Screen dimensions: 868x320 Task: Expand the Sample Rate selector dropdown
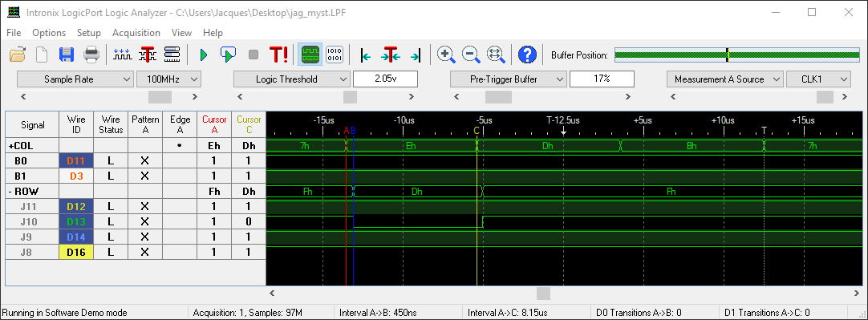pos(75,79)
